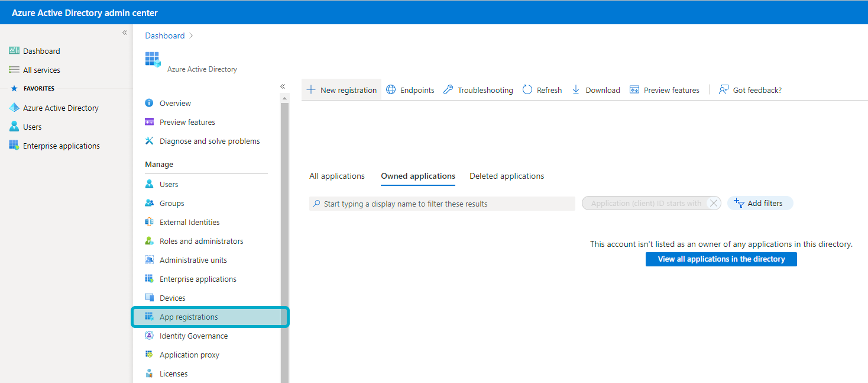Click the Identity Governance icon
Screen dimensions: 868x383
pos(149,336)
